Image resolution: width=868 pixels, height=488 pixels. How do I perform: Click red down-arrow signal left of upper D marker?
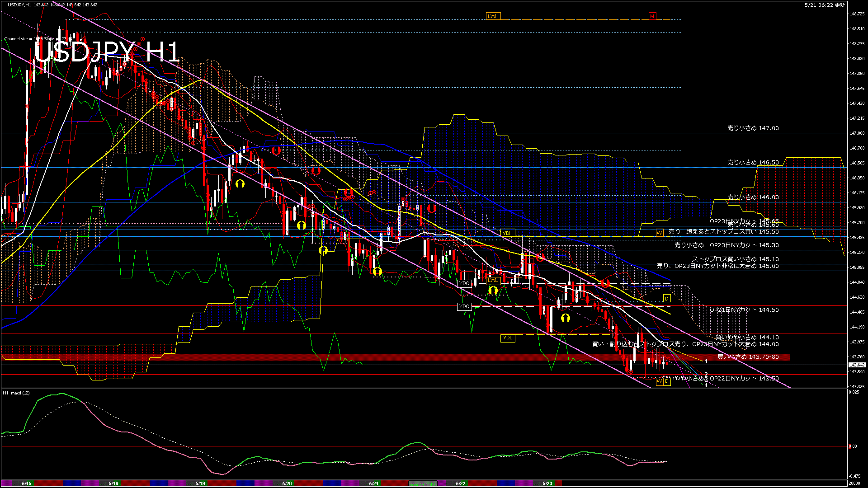tap(605, 284)
